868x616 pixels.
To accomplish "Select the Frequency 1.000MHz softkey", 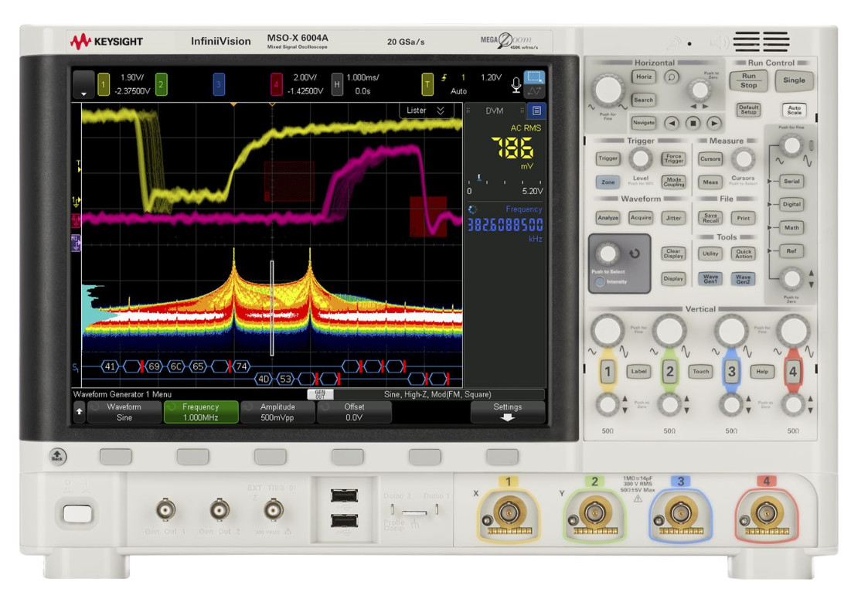I will point(201,412).
